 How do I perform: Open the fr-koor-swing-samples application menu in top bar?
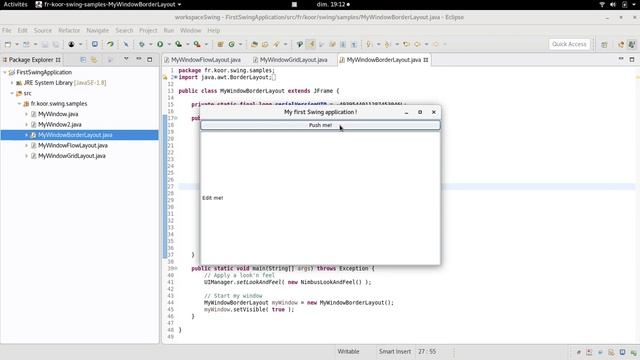pyautogui.click(x=108, y=4)
